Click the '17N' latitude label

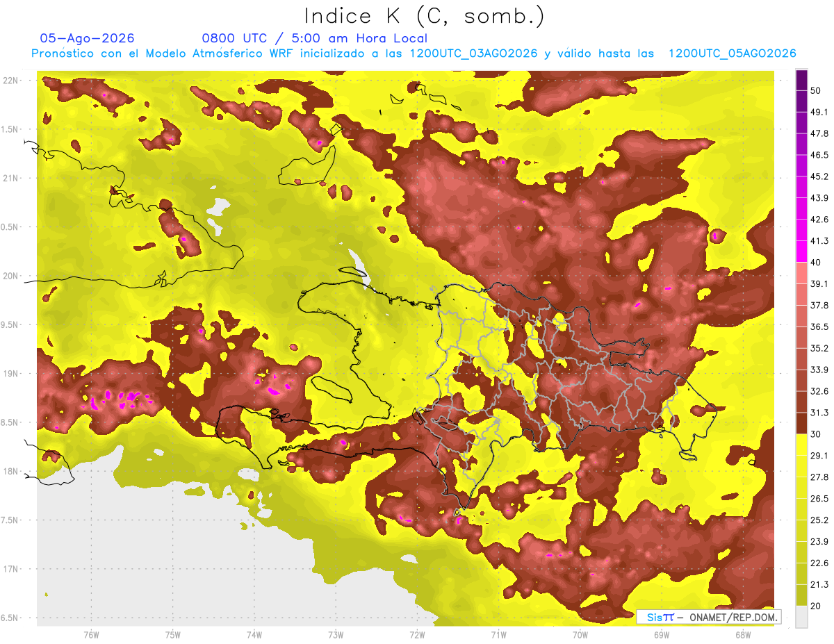[10, 569]
